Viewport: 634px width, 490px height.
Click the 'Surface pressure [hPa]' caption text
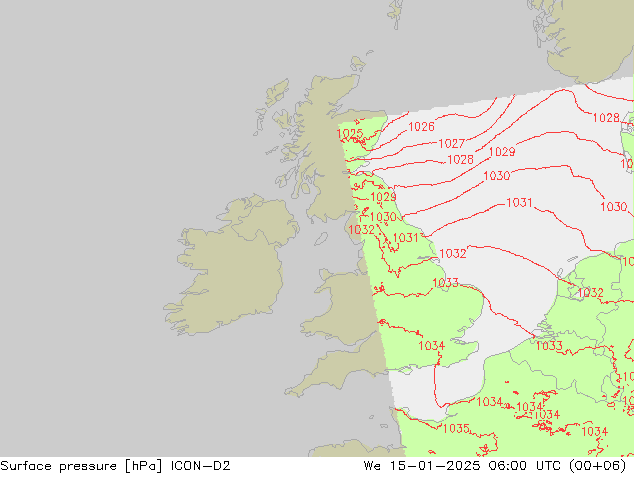[x=81, y=466]
